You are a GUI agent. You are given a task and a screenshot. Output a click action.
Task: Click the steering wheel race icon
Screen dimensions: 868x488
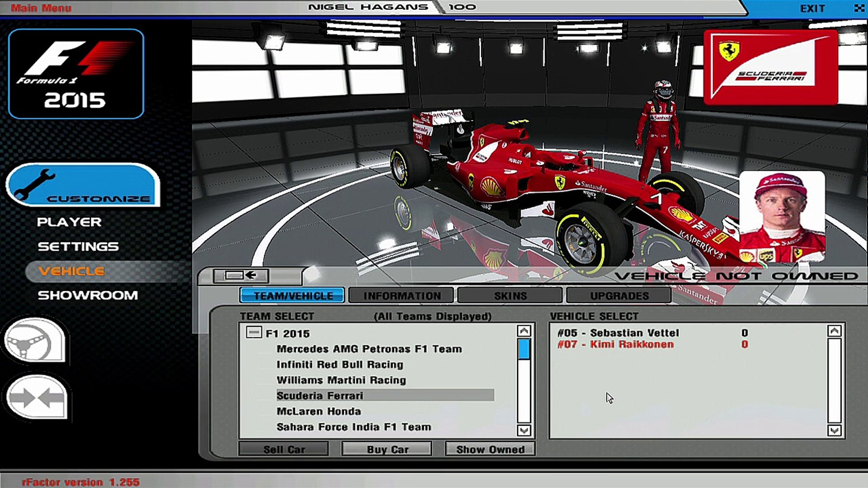point(34,341)
